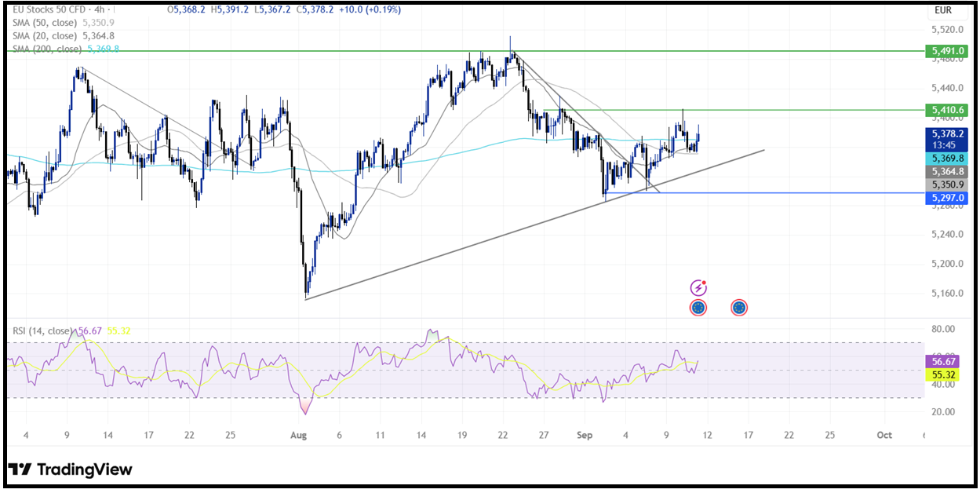Click the Sep label on the date axis
Viewport: 980px width, 493px height.
[x=585, y=435]
